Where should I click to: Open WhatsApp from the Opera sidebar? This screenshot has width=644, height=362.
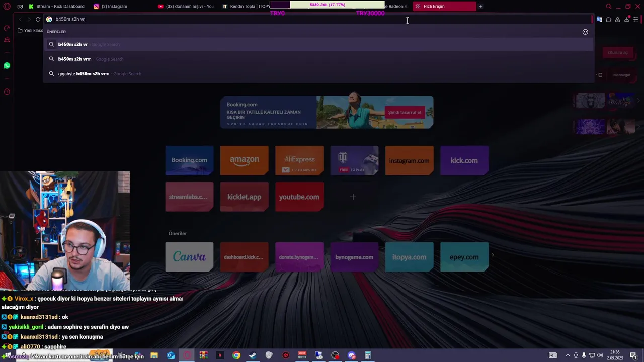pyautogui.click(x=7, y=66)
